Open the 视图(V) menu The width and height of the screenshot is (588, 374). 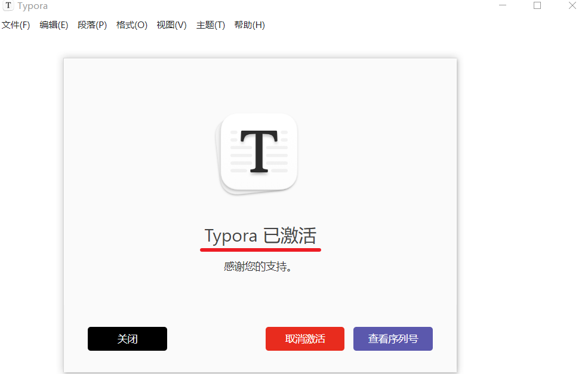[x=171, y=25]
